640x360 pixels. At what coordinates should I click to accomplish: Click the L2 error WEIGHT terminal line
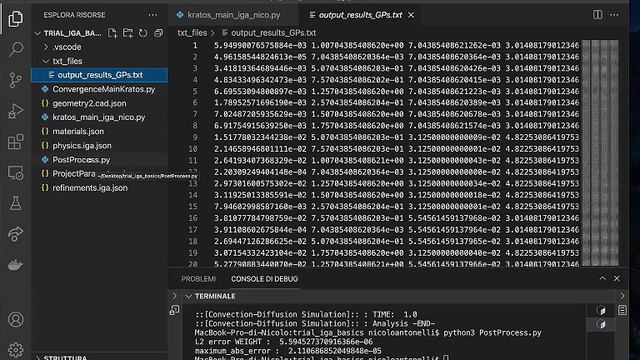[x=284, y=342]
